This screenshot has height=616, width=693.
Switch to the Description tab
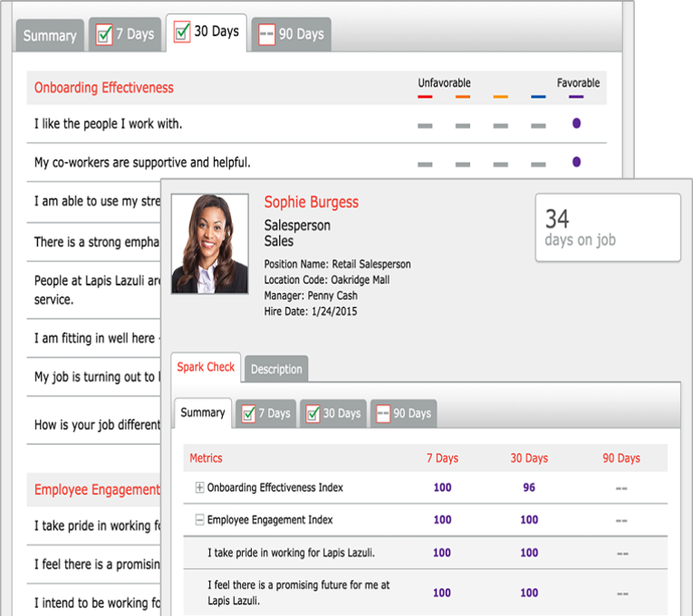pyautogui.click(x=276, y=369)
